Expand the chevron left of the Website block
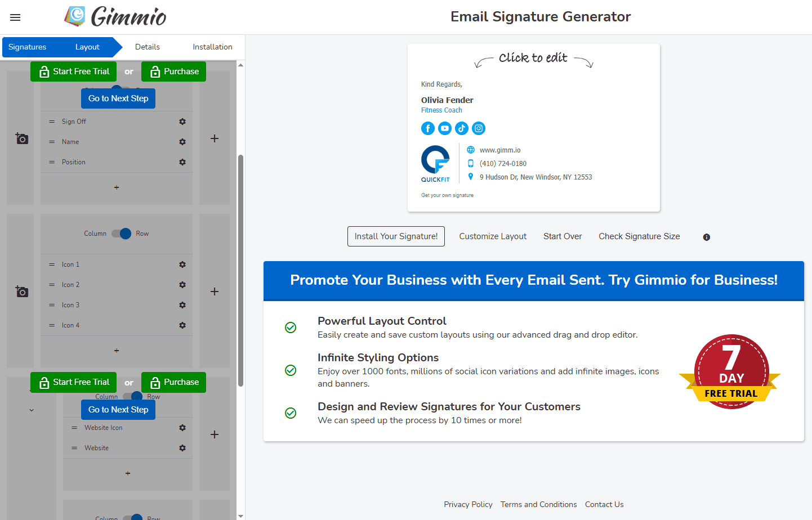 (32, 410)
